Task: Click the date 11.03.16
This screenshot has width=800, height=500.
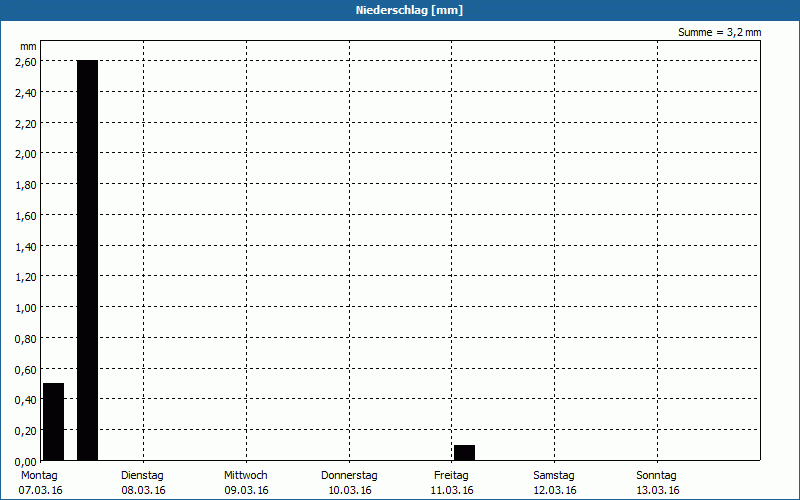Action: 452,491
